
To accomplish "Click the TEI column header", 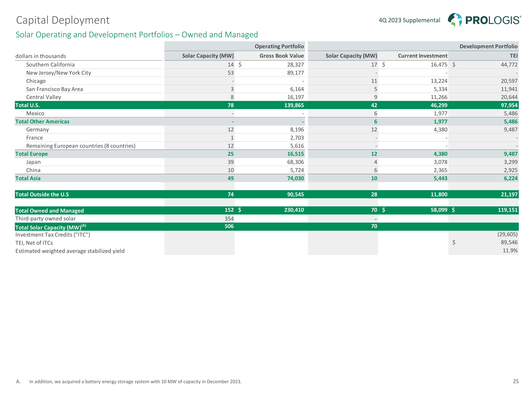I will pyautogui.click(x=514, y=56).
